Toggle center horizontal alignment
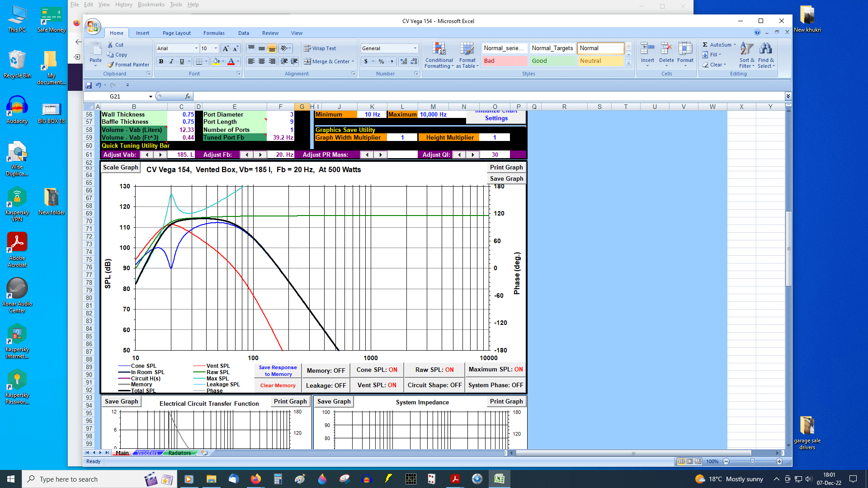 [262, 61]
